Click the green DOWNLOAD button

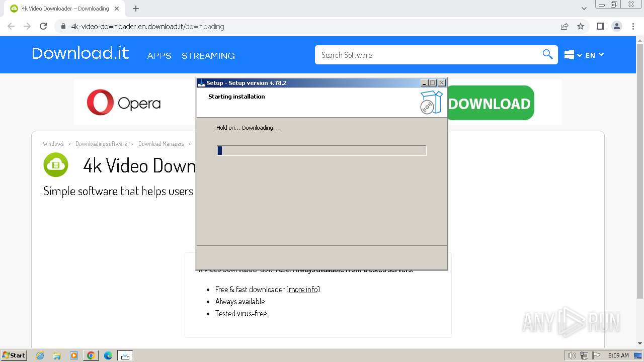pyautogui.click(x=490, y=103)
